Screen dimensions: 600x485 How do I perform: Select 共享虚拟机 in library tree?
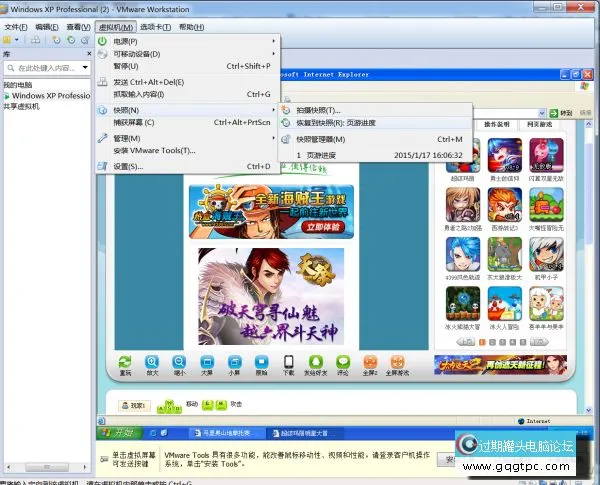pyautogui.click(x=21, y=106)
